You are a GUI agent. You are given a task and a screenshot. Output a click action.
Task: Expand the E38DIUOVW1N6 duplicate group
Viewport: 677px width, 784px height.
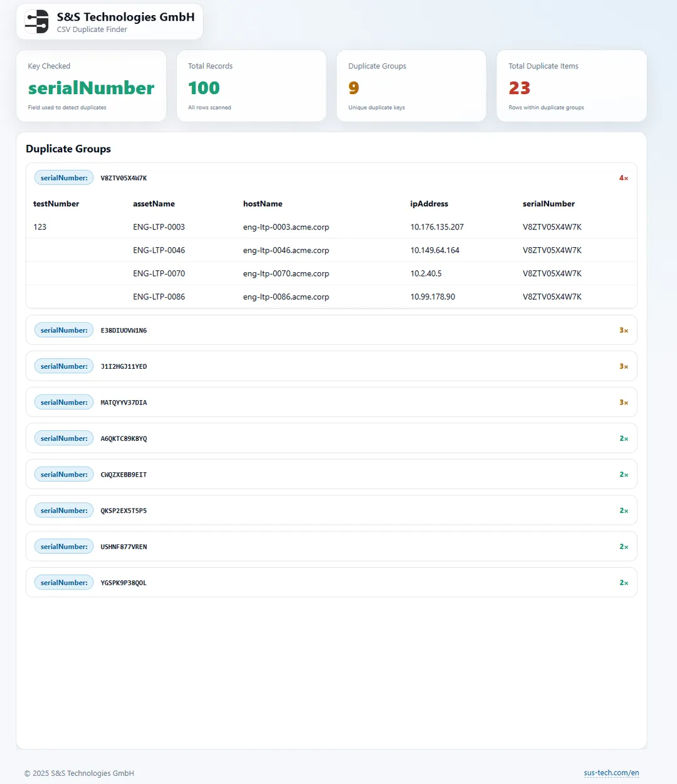click(x=331, y=330)
